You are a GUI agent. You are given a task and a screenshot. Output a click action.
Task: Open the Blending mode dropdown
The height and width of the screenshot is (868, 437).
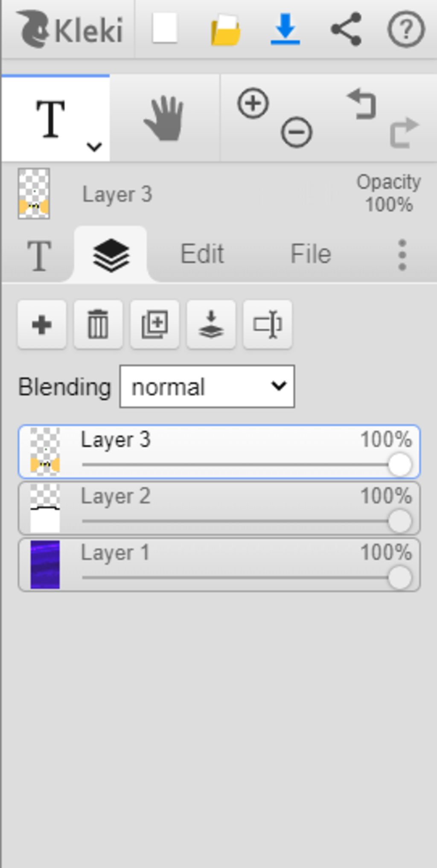pyautogui.click(x=207, y=386)
